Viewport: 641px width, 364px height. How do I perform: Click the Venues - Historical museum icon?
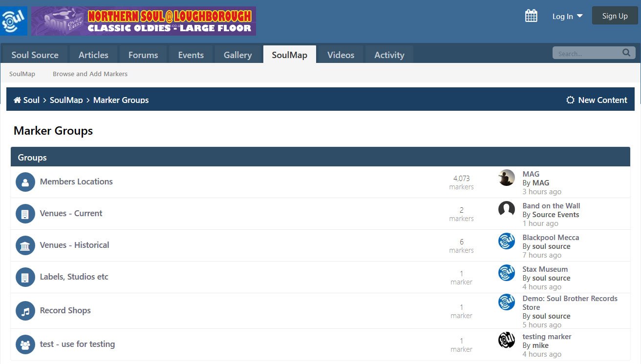[x=25, y=245]
